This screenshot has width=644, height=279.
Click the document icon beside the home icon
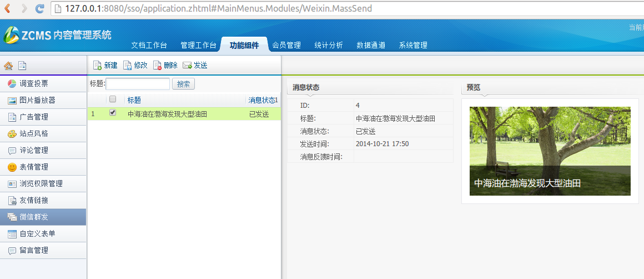click(x=22, y=66)
